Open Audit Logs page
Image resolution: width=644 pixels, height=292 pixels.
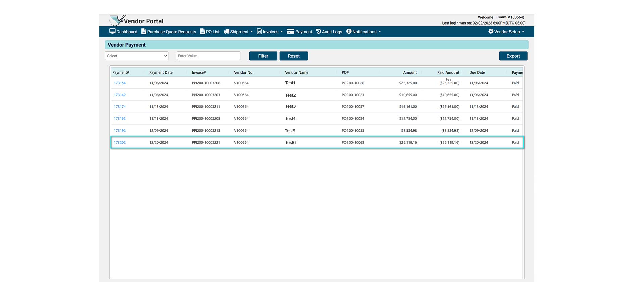pyautogui.click(x=329, y=32)
